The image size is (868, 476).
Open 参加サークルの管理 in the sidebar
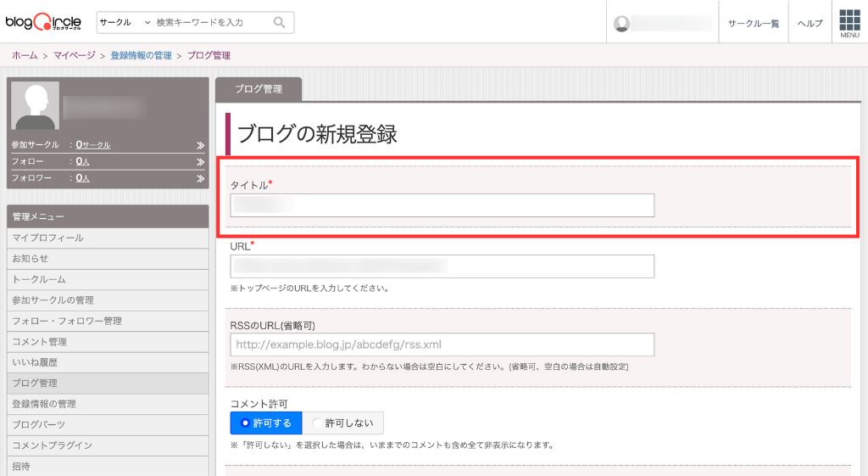point(108,300)
